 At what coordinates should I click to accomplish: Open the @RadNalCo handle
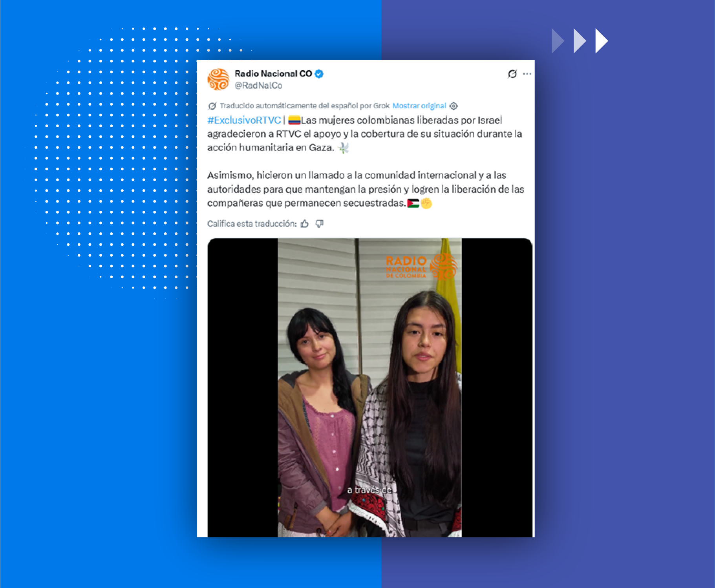(258, 86)
